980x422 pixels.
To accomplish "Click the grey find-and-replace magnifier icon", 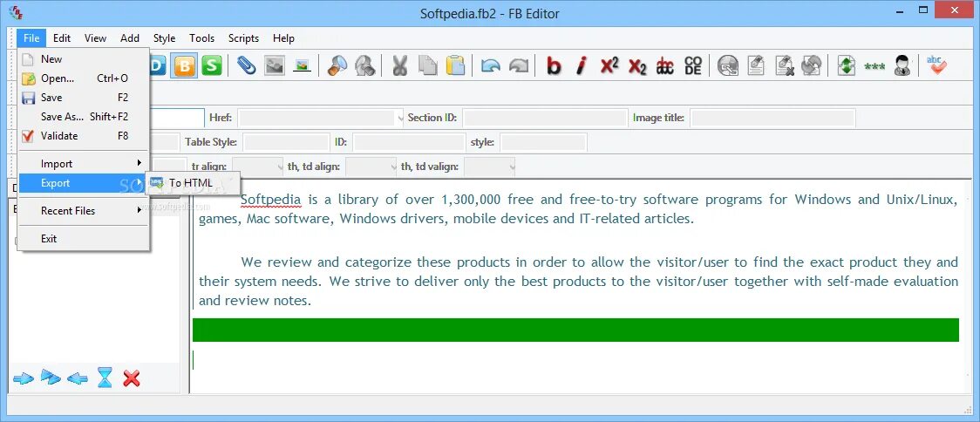I will coord(364,65).
